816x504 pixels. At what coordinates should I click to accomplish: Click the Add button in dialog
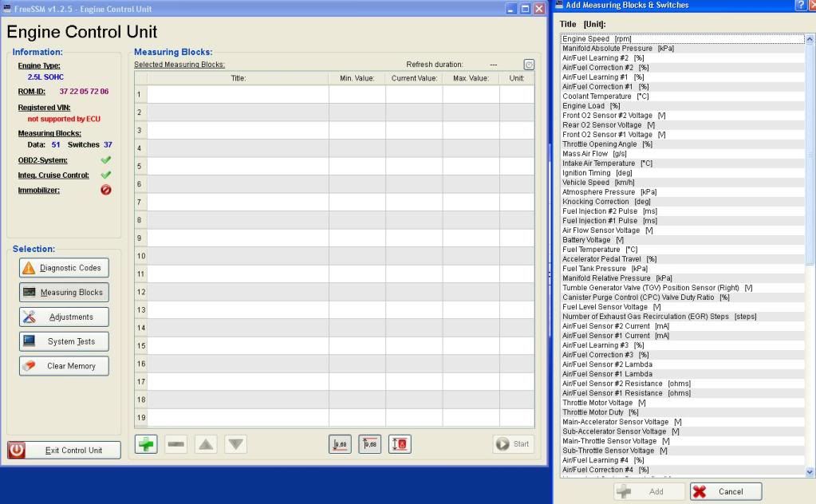pyautogui.click(x=649, y=491)
